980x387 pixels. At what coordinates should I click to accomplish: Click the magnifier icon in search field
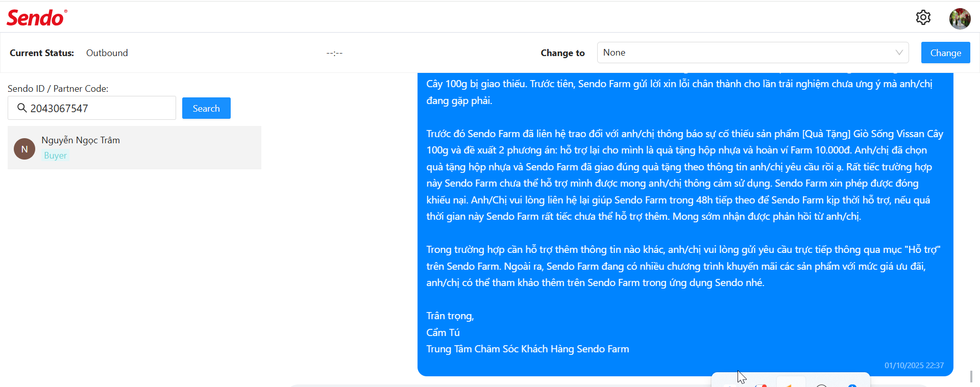(22, 108)
